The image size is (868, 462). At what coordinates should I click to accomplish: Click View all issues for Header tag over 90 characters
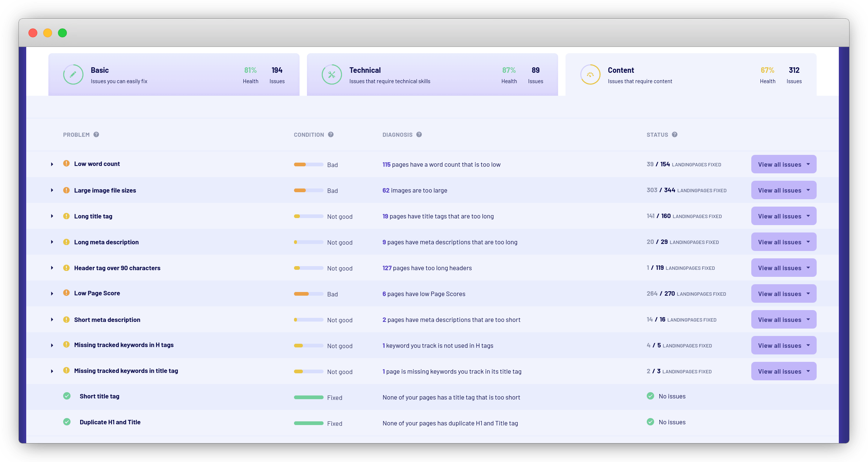(783, 268)
